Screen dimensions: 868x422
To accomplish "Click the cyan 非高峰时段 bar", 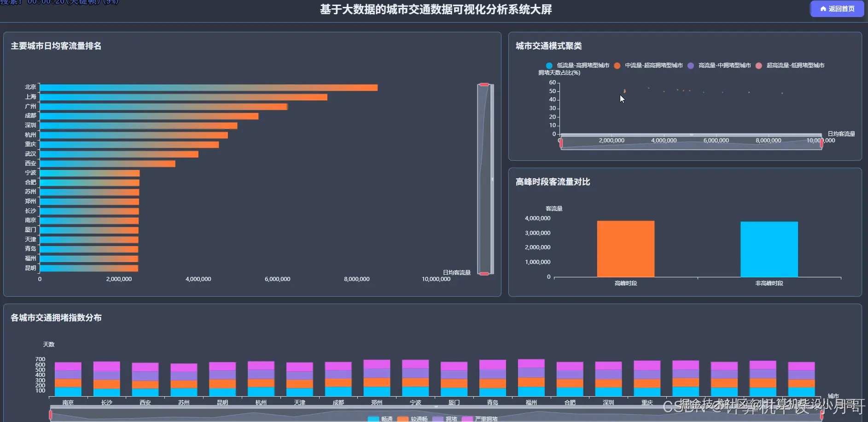I will click(769, 249).
